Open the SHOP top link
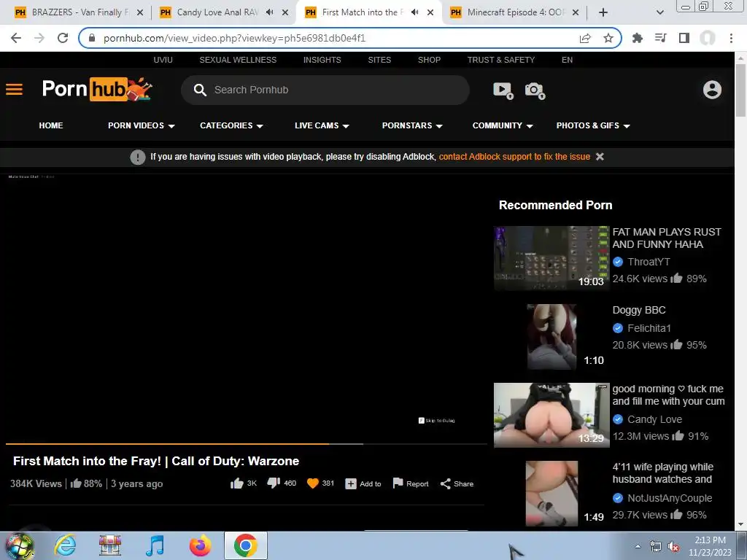The width and height of the screenshot is (747, 560). 429,60
